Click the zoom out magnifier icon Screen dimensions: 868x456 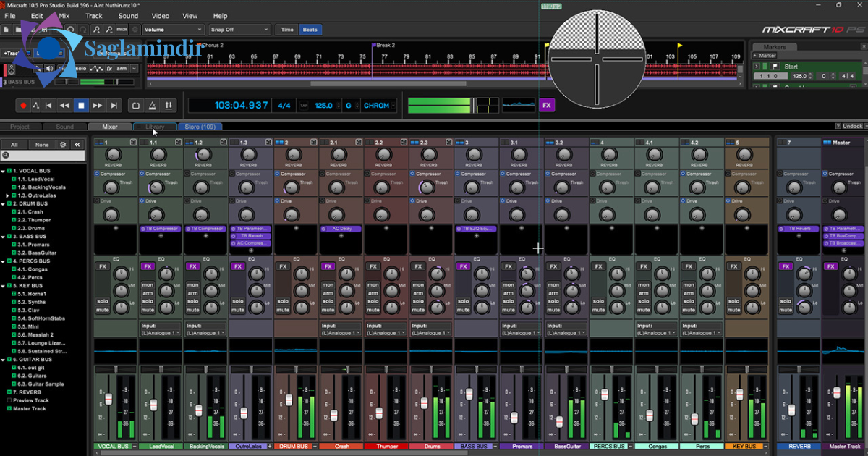tap(108, 30)
